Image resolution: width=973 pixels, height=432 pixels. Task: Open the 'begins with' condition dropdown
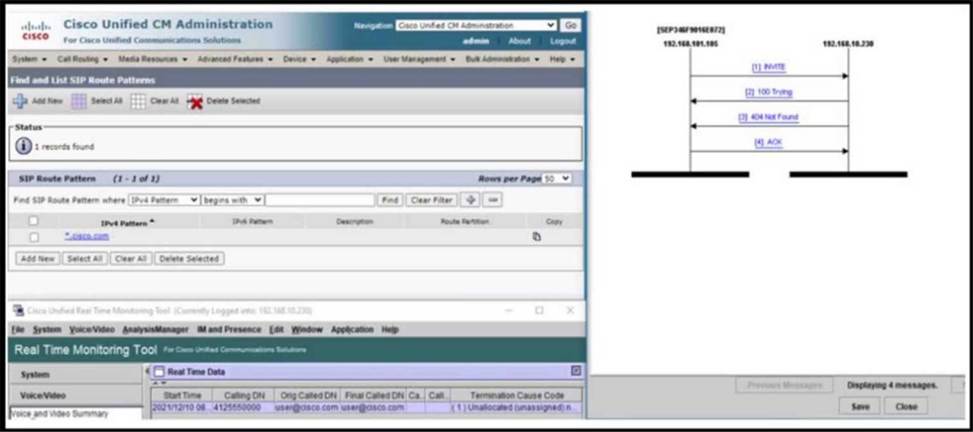point(233,200)
